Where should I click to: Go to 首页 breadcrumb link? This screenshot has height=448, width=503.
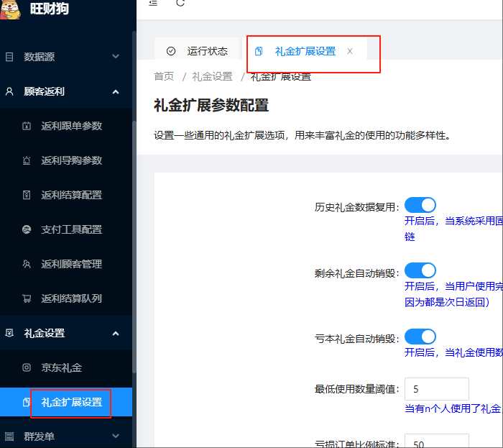click(x=164, y=76)
